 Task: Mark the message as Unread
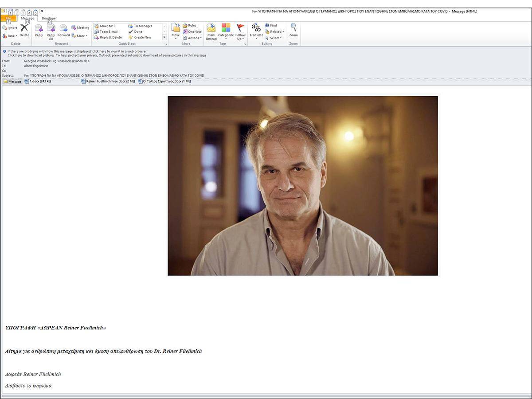[x=211, y=32]
